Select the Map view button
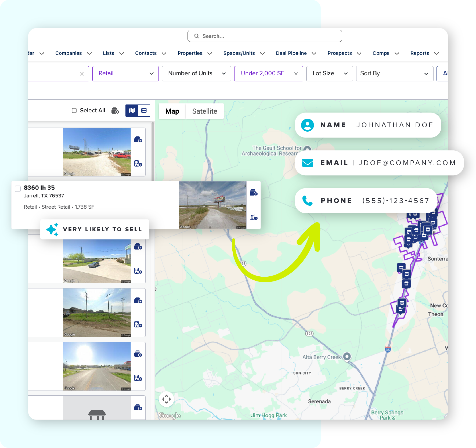 [x=172, y=111]
